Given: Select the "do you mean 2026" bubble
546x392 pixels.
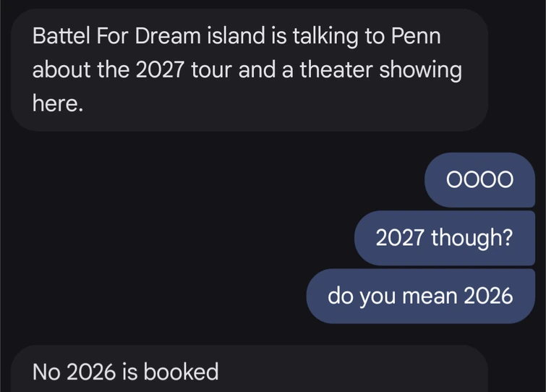Looking at the screenshot, I should click(x=420, y=296).
